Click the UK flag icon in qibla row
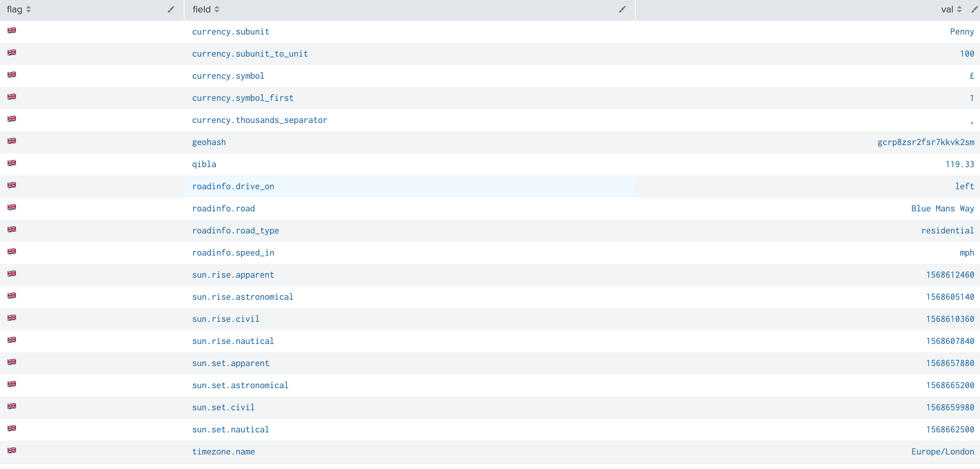This screenshot has height=469, width=980. (x=12, y=163)
